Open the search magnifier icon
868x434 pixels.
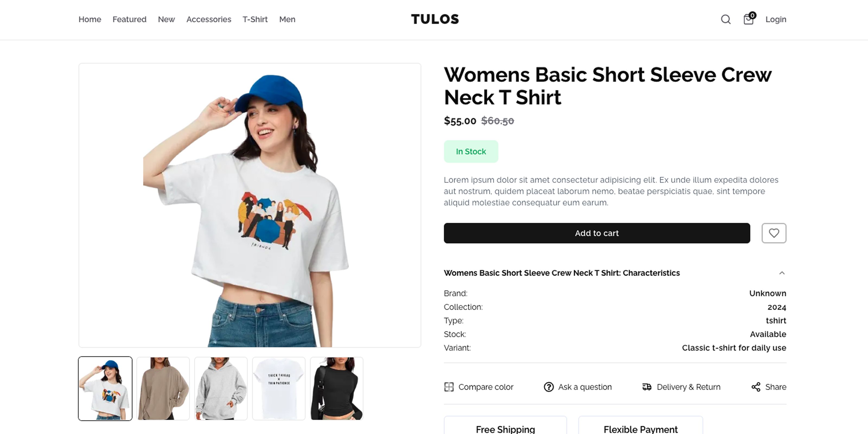726,20
